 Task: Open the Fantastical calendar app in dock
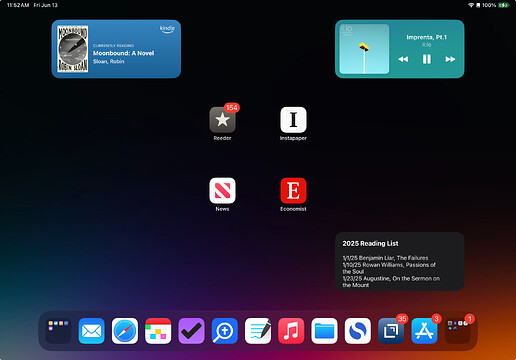[158, 331]
